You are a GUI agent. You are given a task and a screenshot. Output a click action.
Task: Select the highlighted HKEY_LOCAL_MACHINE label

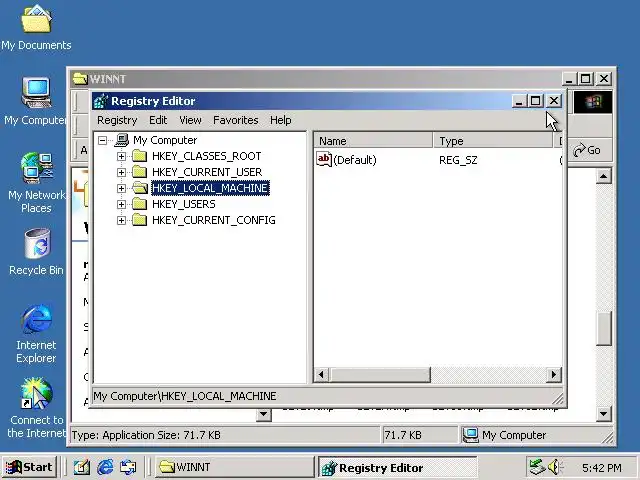[x=210, y=188]
